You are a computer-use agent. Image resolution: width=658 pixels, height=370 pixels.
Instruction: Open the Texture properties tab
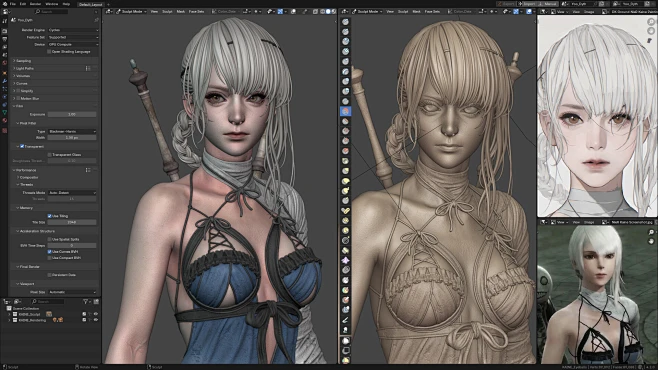tap(4, 130)
